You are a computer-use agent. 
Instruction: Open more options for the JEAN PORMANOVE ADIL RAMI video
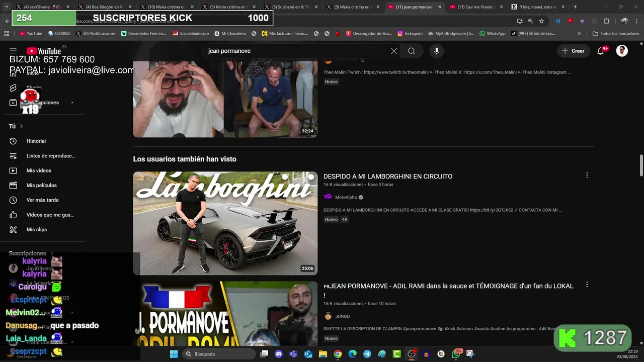pyautogui.click(x=587, y=285)
